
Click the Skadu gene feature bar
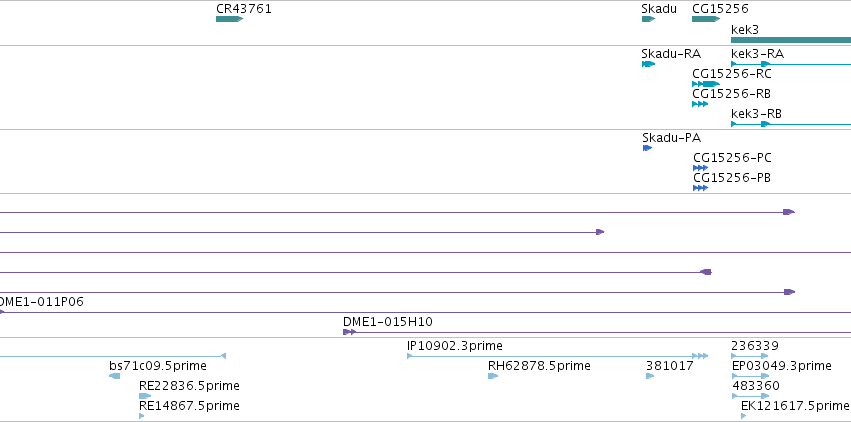point(648,19)
